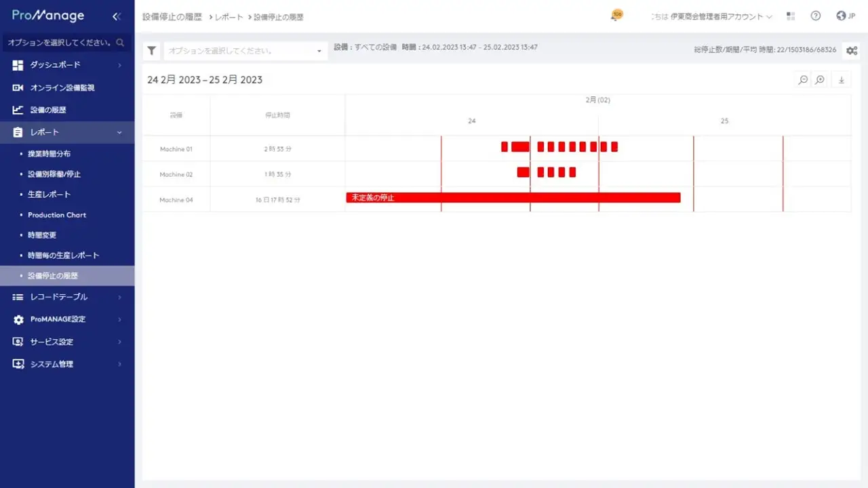
Task: Open the 伊東商会管理者用アカウント account dropdown
Action: pos(722,16)
